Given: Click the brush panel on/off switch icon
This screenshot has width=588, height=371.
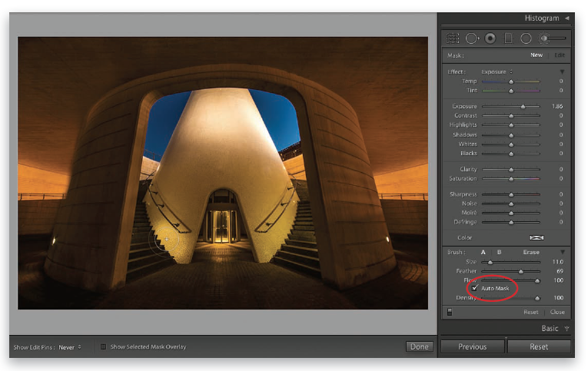Looking at the screenshot, I should [449, 312].
